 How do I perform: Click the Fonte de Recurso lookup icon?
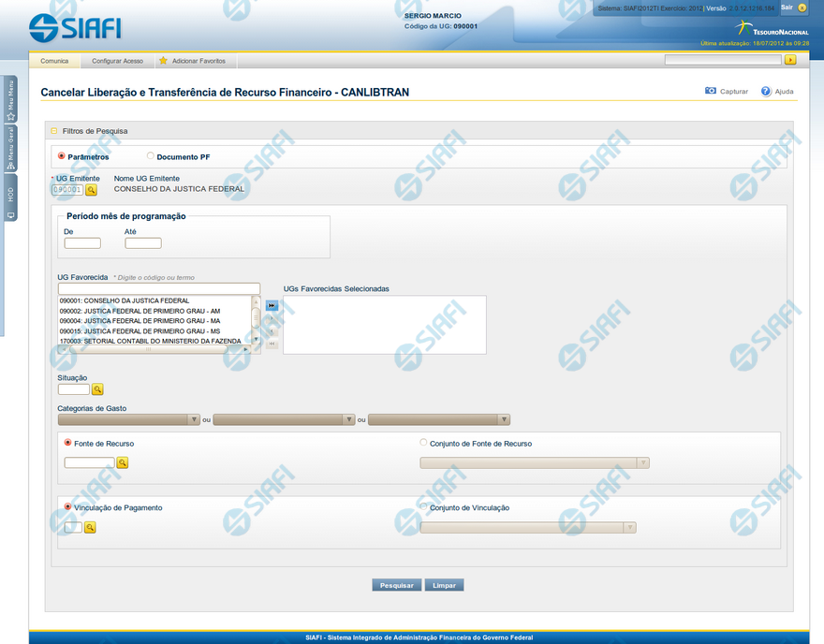tap(122, 462)
